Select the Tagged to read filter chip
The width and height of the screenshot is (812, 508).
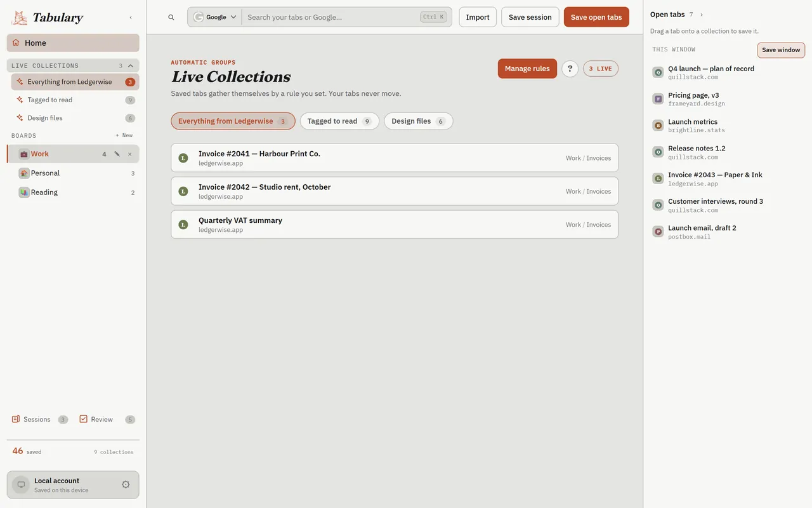339,121
